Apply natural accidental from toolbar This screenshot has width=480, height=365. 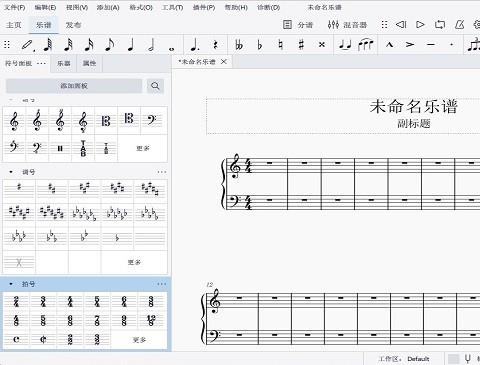coord(281,45)
